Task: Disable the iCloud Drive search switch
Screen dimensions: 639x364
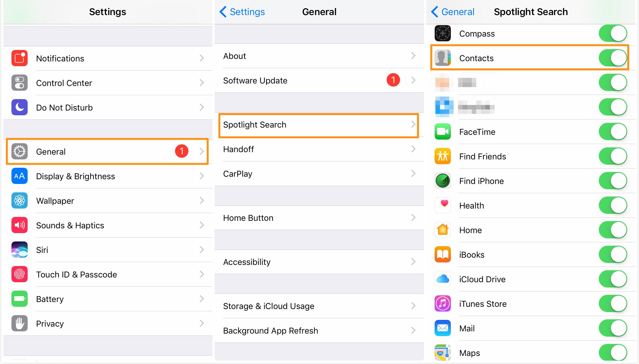Action: pyautogui.click(x=613, y=279)
